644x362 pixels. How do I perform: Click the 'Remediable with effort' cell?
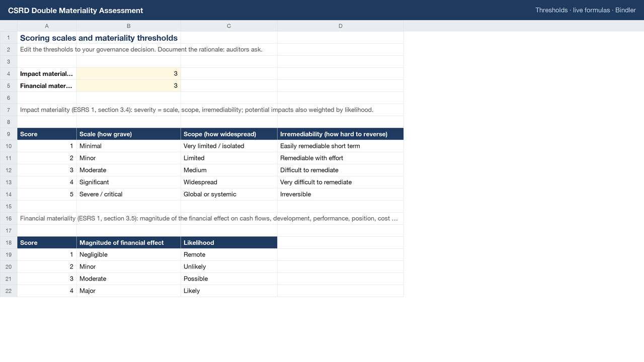tap(341, 158)
